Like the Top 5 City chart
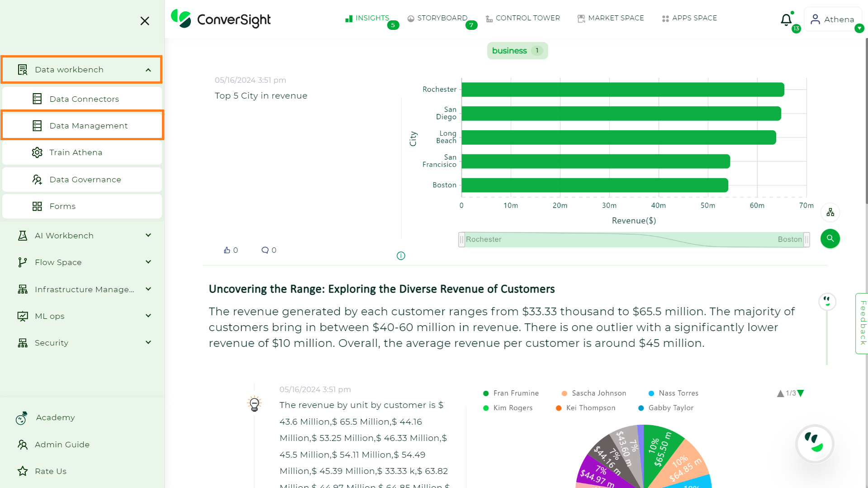 228,250
